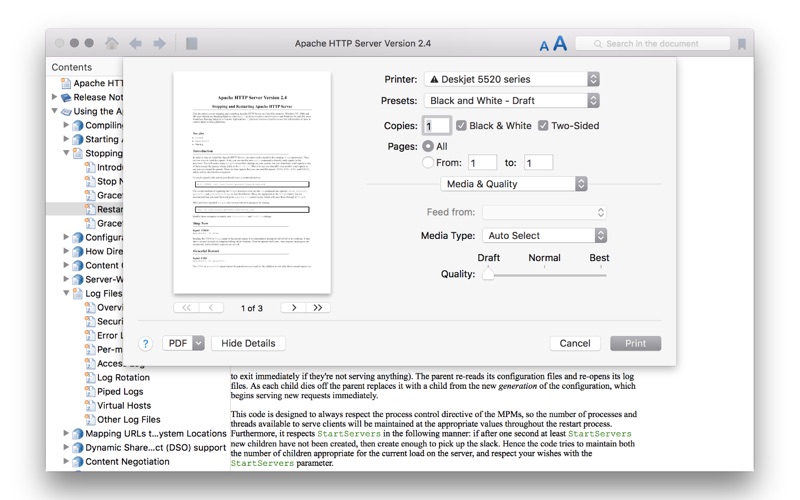Jump to last preview page
Screen dimensions: 800x500
coord(318,308)
